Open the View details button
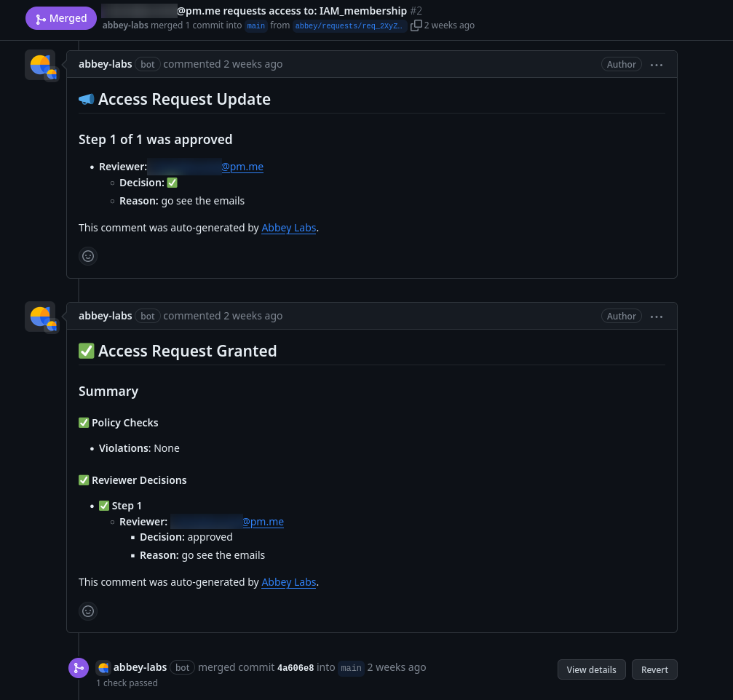 click(x=591, y=669)
